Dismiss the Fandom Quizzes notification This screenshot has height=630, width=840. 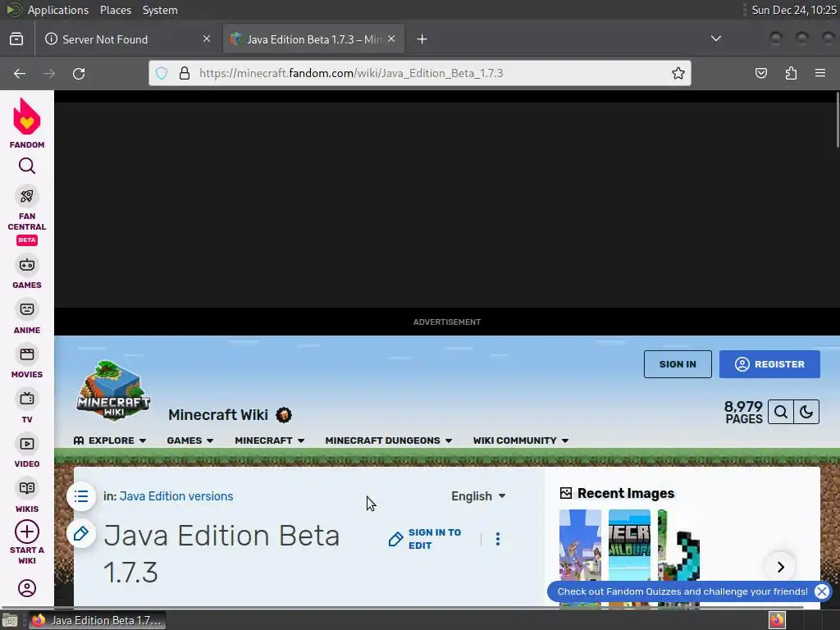coord(821,591)
